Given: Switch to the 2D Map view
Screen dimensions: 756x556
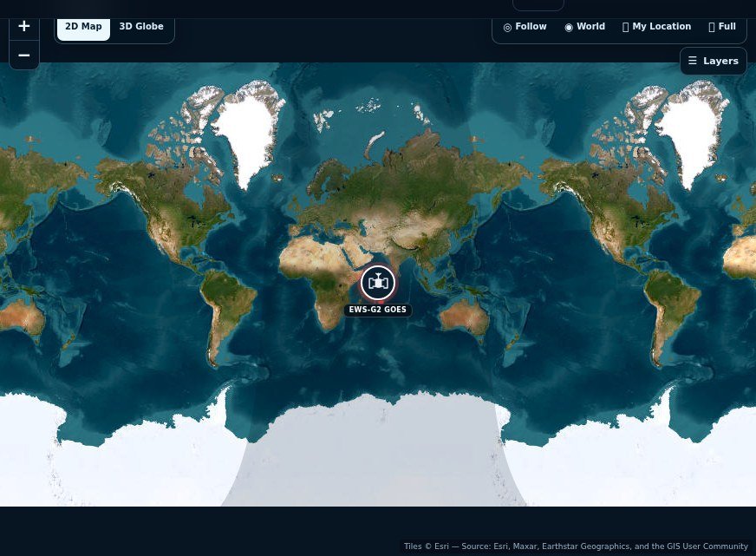Looking at the screenshot, I should (83, 29).
